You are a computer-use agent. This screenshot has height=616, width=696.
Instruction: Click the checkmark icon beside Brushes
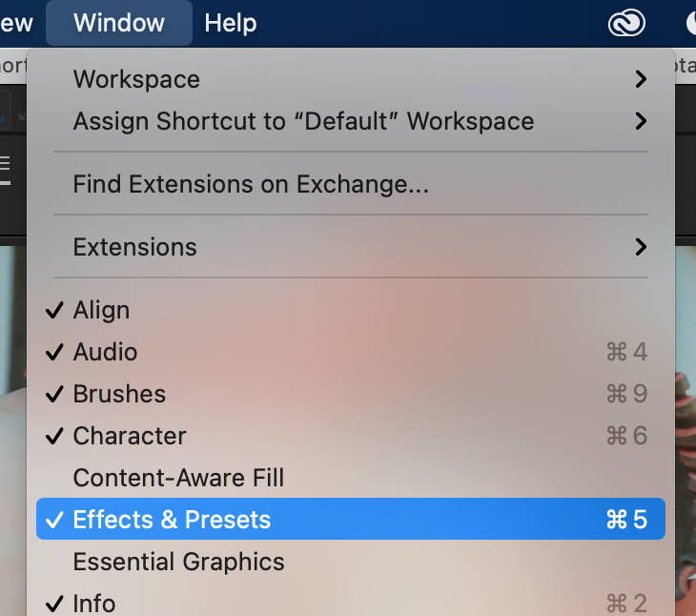54,394
